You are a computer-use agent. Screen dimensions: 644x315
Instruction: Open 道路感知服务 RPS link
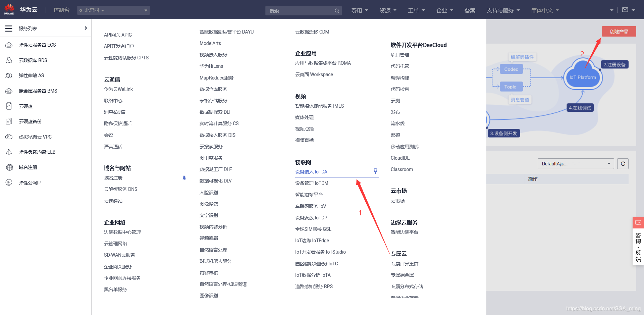[314, 286]
